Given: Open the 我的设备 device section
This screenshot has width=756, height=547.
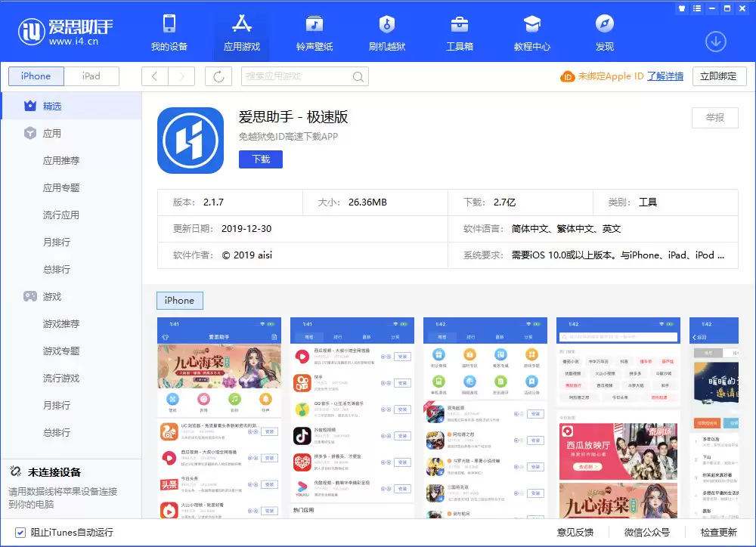Looking at the screenshot, I should pyautogui.click(x=169, y=32).
